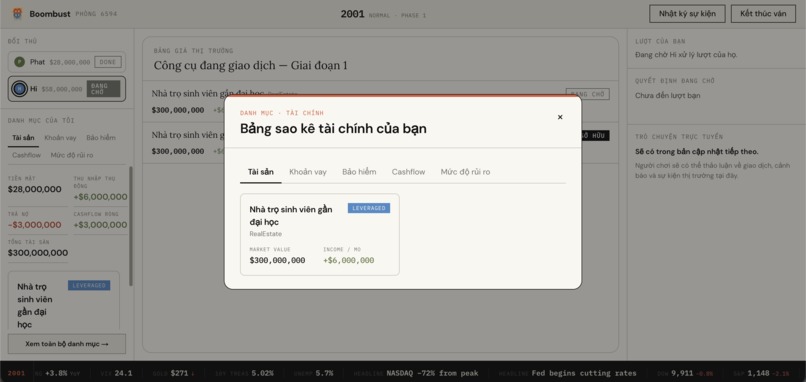The height and width of the screenshot is (382, 806).
Task: Close the financial statement modal with ×
Action: (560, 117)
